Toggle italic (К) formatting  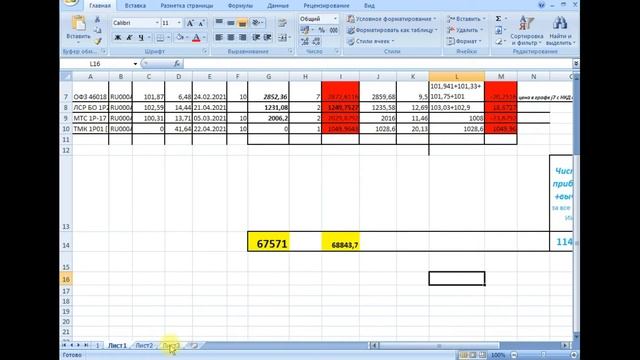pyautogui.click(x=129, y=38)
